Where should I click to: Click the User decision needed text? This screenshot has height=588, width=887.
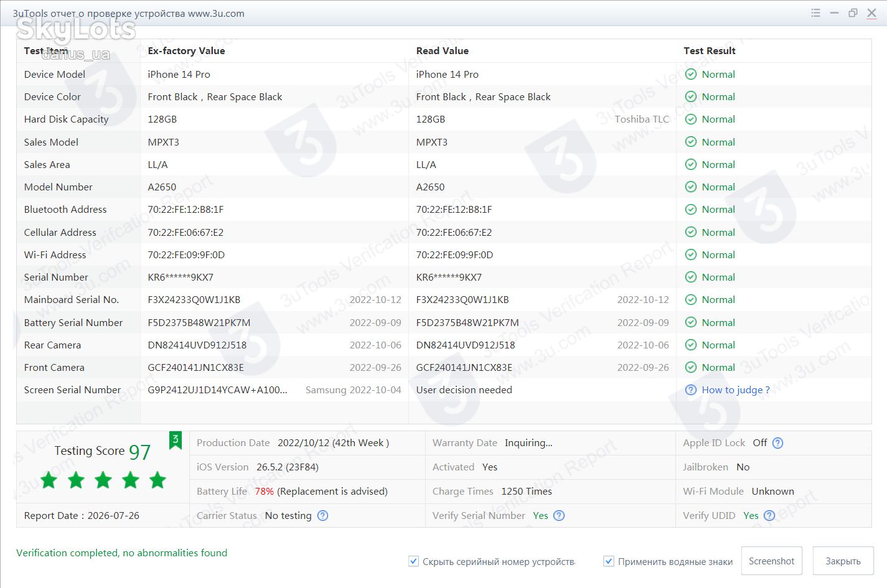(464, 390)
